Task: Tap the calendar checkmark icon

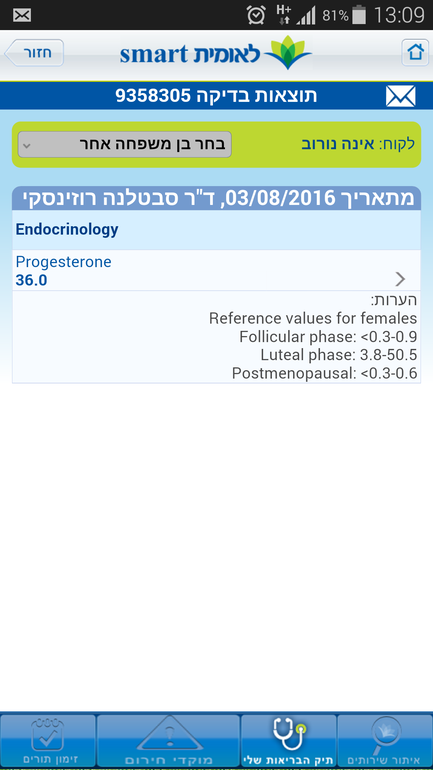Action: 47,735
